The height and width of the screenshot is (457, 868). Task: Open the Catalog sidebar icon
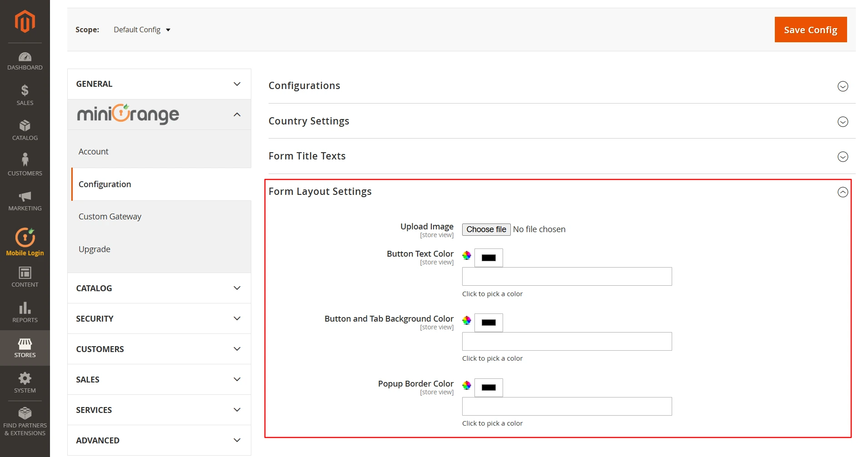(25, 129)
